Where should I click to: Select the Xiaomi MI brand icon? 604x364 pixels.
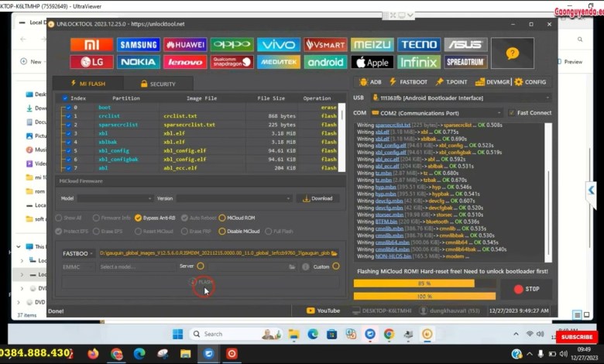tap(91, 45)
